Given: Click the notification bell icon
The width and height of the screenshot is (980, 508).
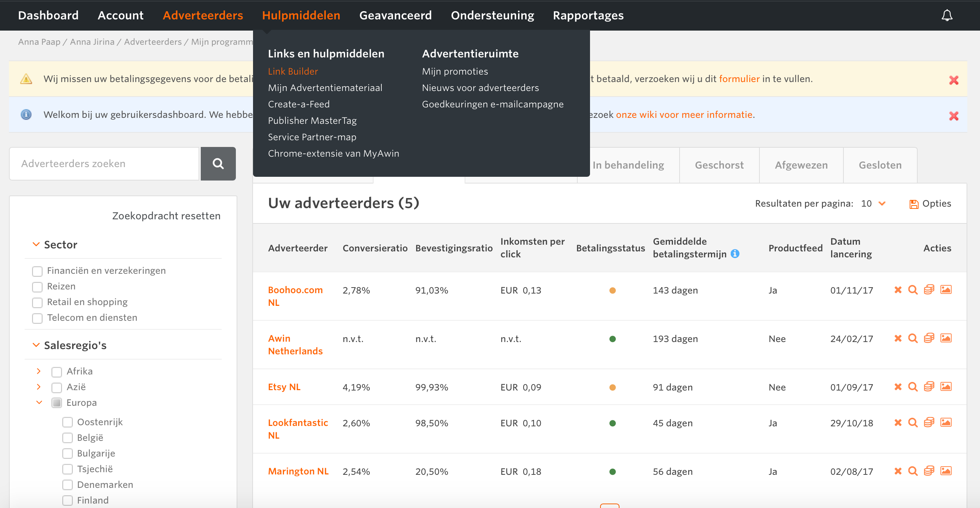Looking at the screenshot, I should coord(946,15).
